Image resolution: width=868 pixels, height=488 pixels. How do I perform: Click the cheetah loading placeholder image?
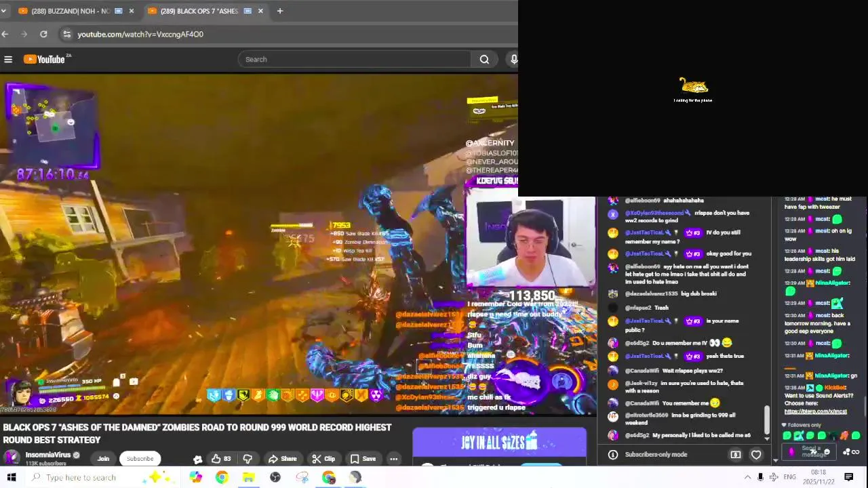[x=693, y=85]
